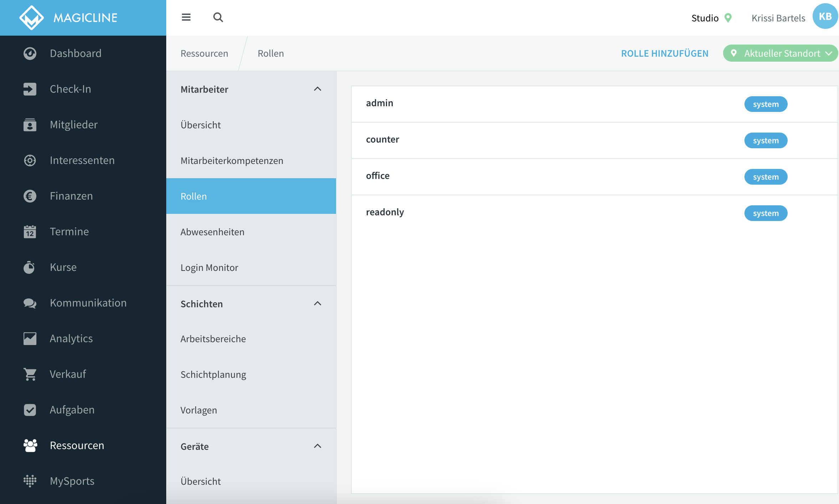Collapse the Schichten section chevron
This screenshot has height=504, width=839.
click(x=317, y=304)
